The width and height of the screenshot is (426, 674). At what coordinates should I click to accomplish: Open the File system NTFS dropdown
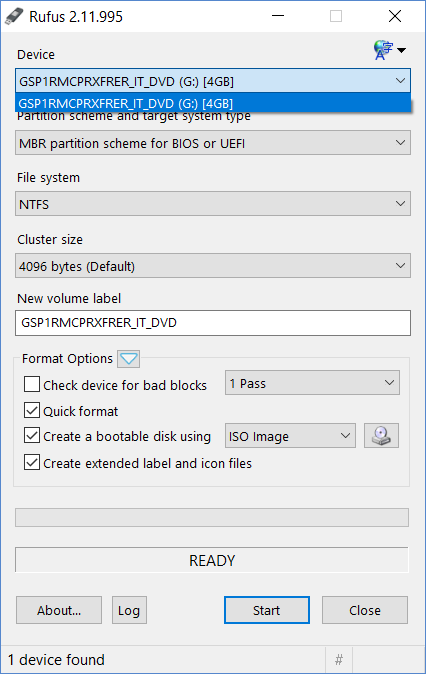[x=213, y=204]
